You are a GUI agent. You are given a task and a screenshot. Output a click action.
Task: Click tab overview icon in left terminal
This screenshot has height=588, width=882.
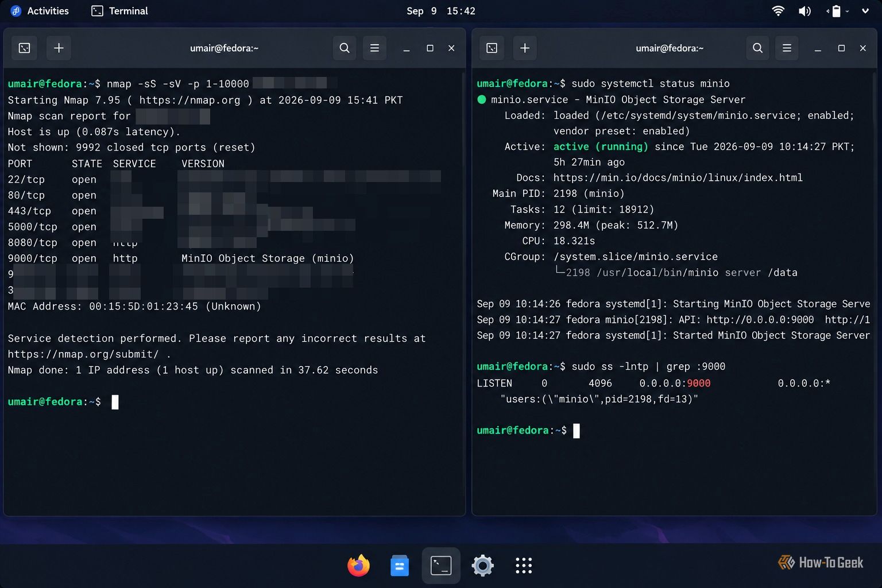25,48
